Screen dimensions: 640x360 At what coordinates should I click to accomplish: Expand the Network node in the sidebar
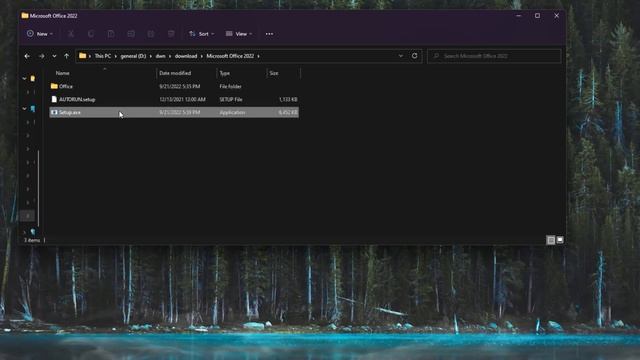(x=24, y=232)
